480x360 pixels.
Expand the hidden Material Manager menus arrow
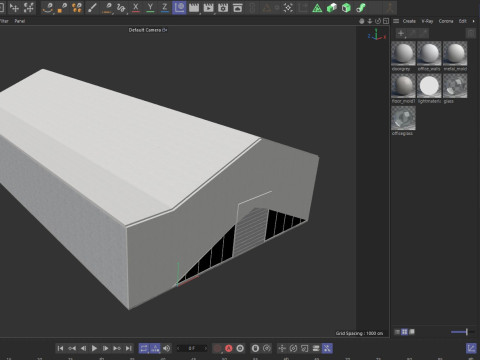coord(473,21)
